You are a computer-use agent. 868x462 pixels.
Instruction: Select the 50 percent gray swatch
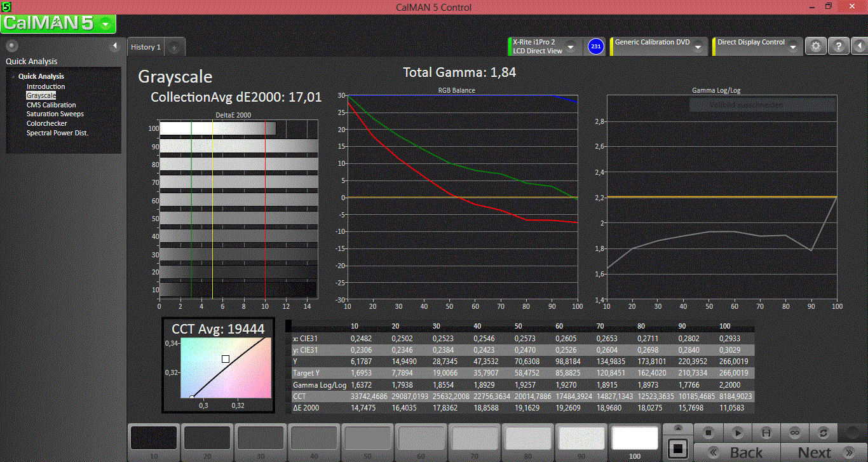click(367, 438)
